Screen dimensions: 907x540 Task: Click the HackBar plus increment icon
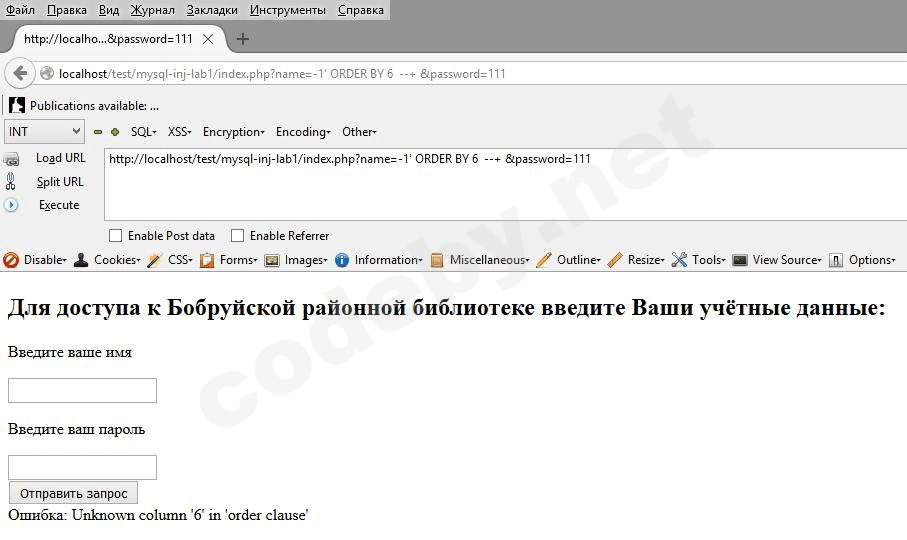point(115,132)
